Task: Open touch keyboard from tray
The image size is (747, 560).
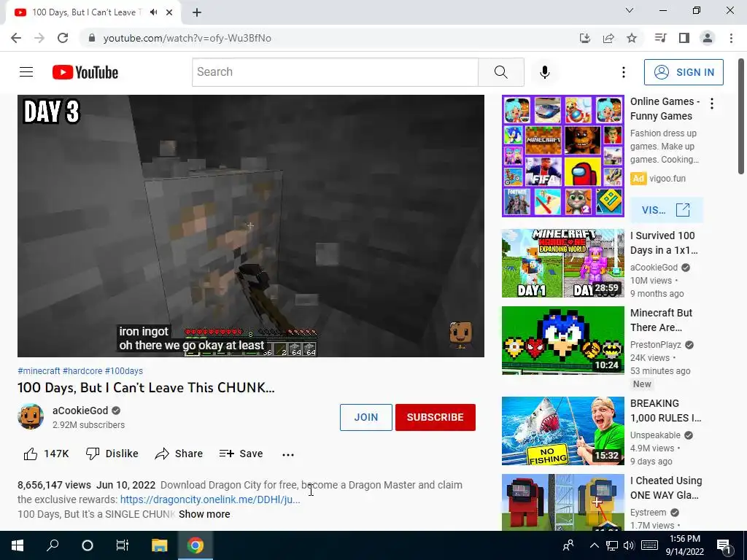Action: (x=649, y=545)
